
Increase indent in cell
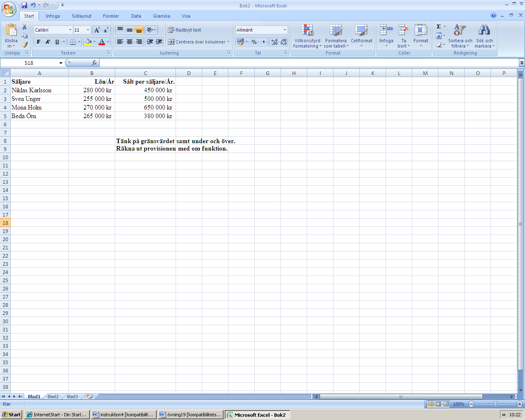pyautogui.click(x=159, y=42)
